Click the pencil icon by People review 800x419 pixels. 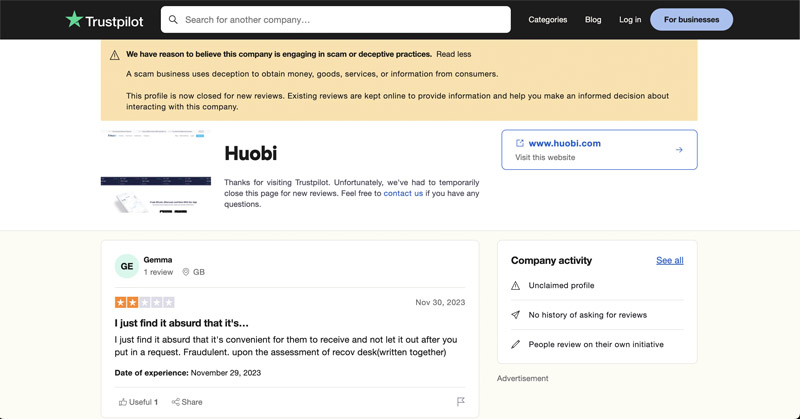pos(515,344)
